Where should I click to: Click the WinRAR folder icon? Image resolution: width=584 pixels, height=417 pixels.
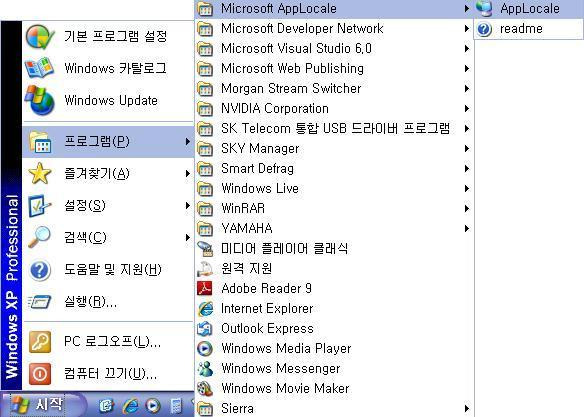tap(205, 208)
